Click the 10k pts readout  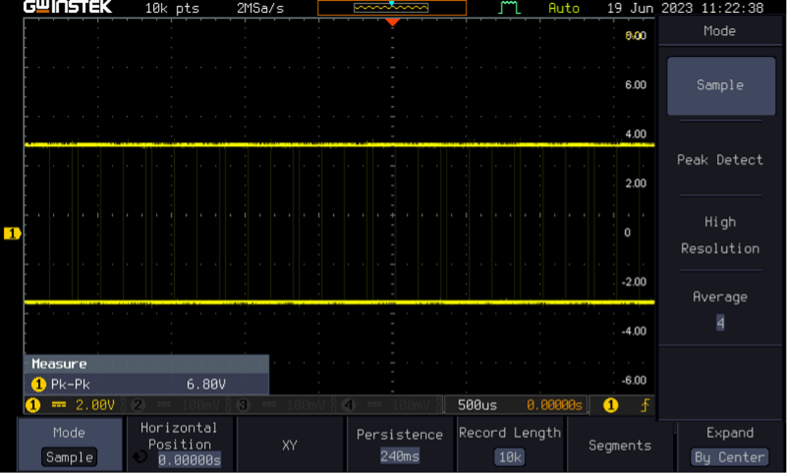pos(174,9)
